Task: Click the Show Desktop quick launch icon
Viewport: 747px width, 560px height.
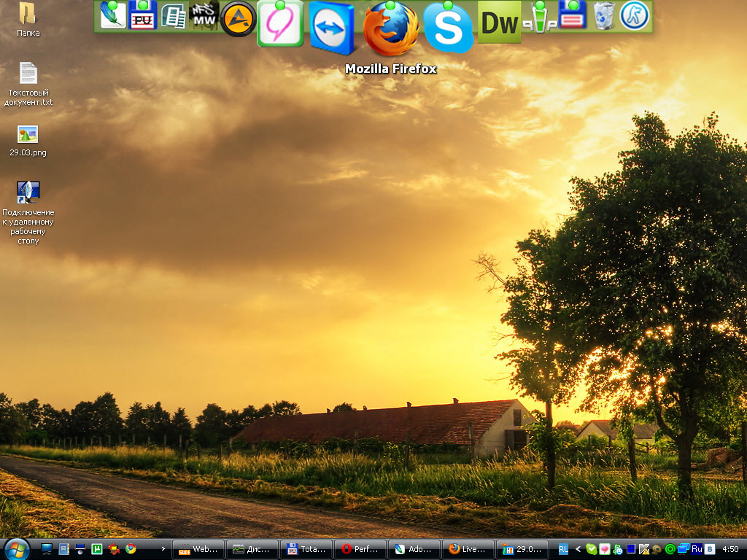Action: click(x=47, y=549)
